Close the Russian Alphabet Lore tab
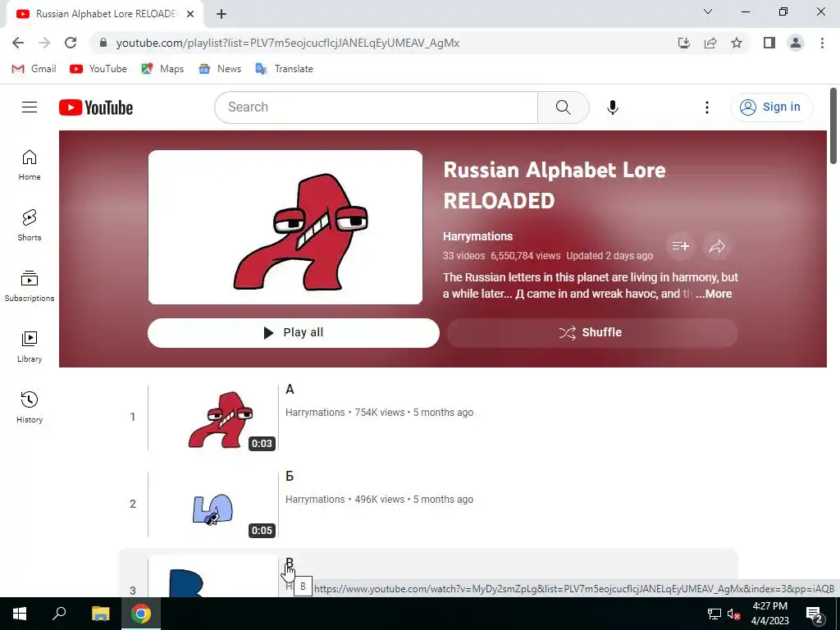This screenshot has width=840, height=630. click(190, 14)
